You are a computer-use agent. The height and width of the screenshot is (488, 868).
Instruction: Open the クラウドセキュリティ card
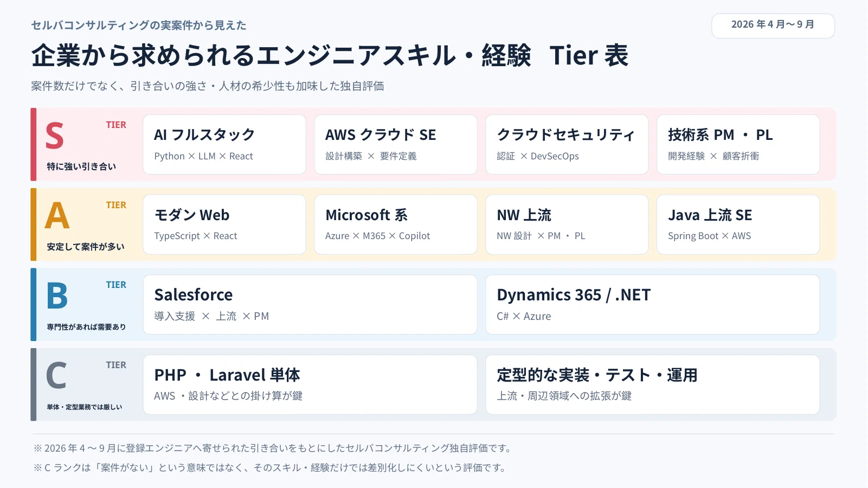coord(567,144)
